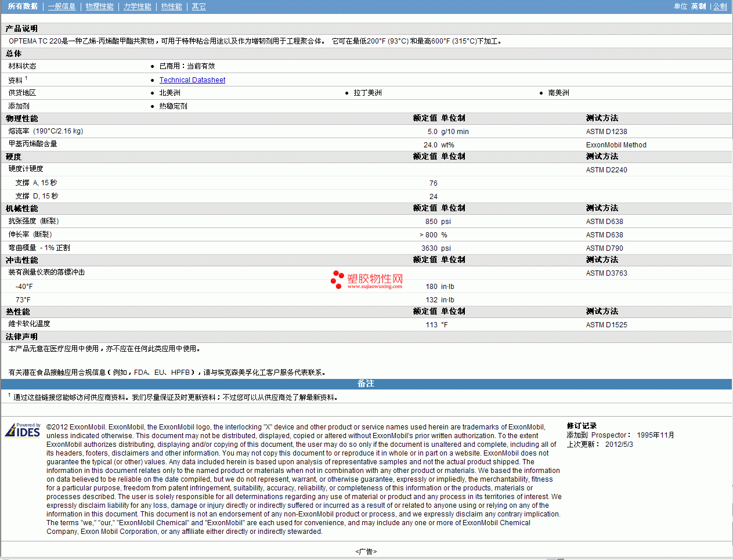Open the 力学性能 tab
Screen dimensions: 733x560
tap(137, 6)
